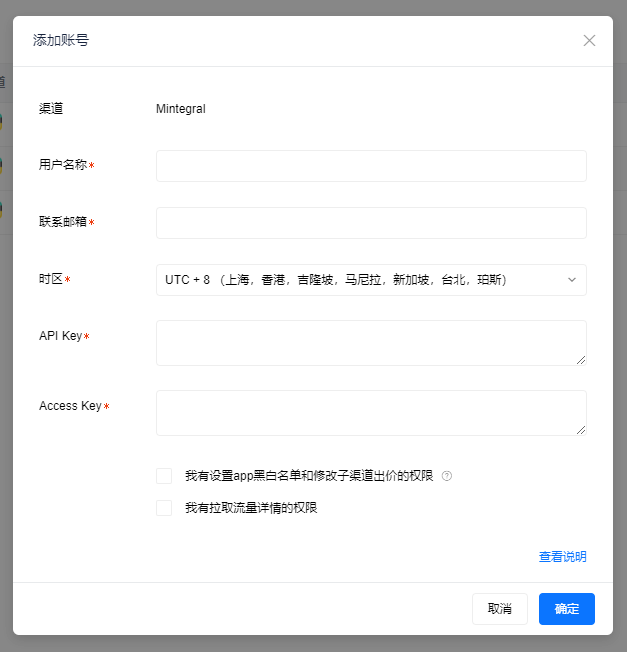Click the 我有拉取流量详情的权限 label text
The width and height of the screenshot is (627, 652).
(x=251, y=508)
